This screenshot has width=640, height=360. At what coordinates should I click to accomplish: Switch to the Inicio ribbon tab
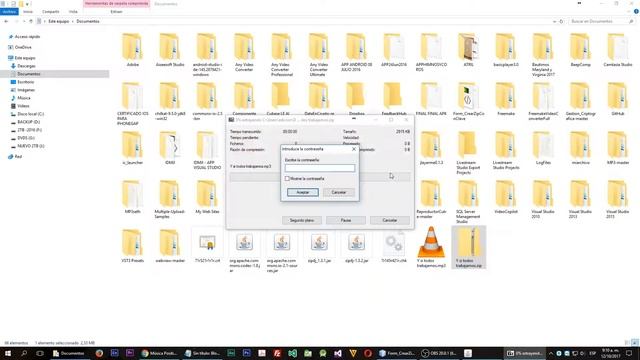point(28,12)
